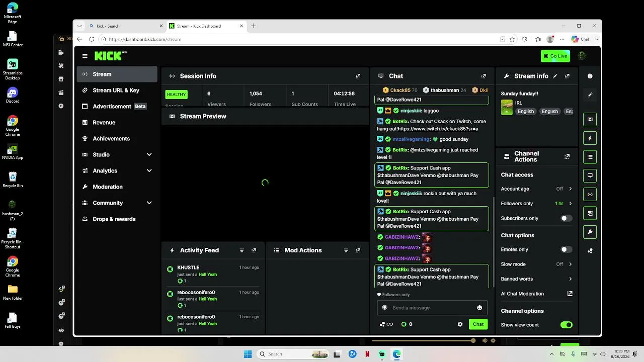Click the Send a message input field
Screen dimensions: 644x362
tap(432, 308)
